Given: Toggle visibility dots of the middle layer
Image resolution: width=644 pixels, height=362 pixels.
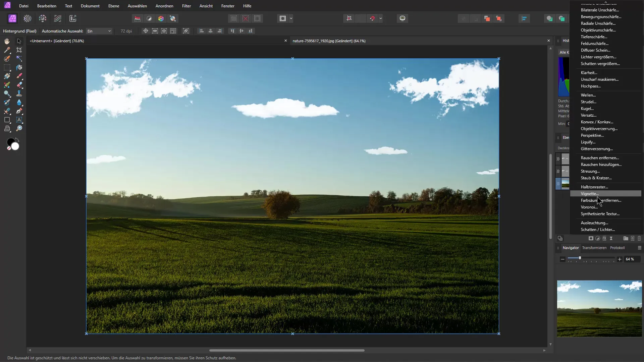Looking at the screenshot, I should (x=558, y=171).
